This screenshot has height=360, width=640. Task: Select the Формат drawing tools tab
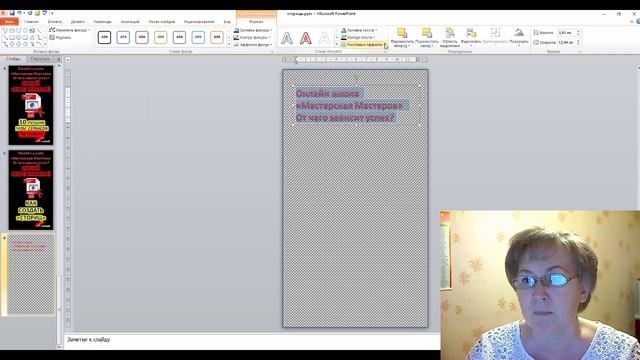coord(256,22)
